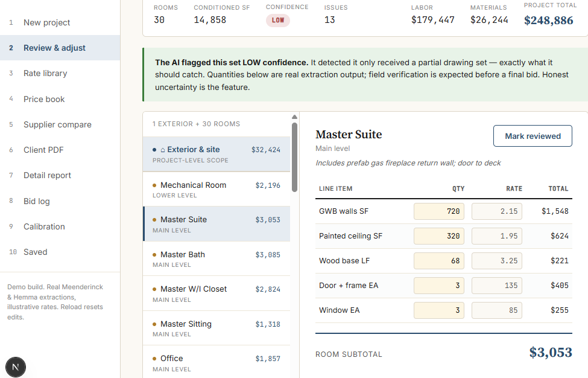Viewport: 588px width, 378px height.
Task: Select Mechanical Room in the room list
Action: point(217,189)
